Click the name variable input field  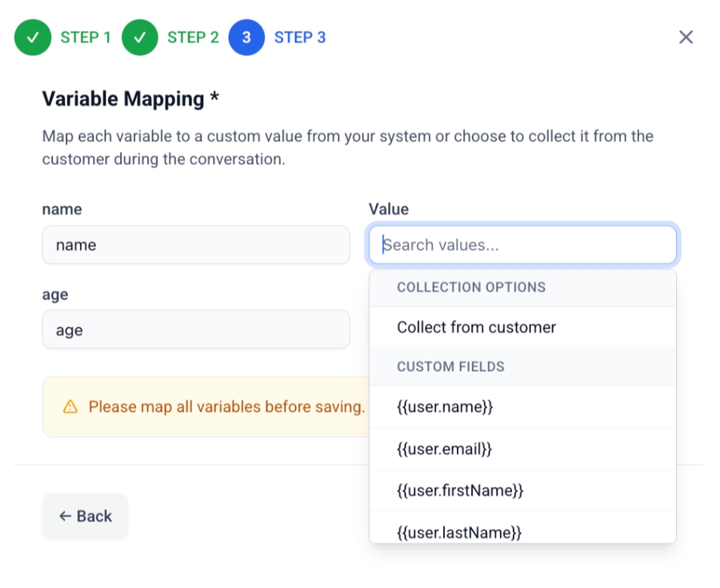coord(196,245)
